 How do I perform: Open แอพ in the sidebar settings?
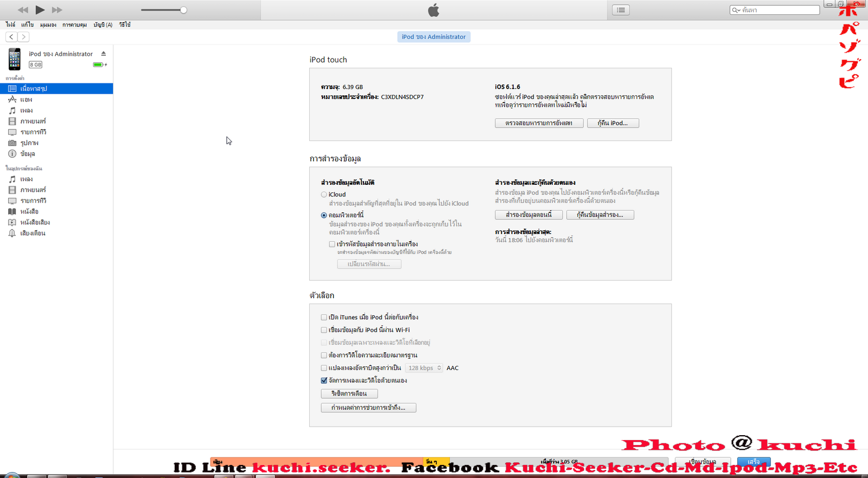point(56,100)
